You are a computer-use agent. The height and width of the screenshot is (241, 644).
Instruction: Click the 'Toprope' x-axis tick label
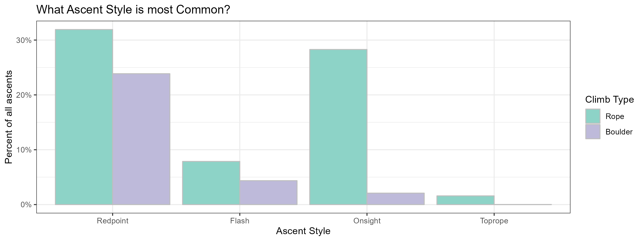(494, 221)
